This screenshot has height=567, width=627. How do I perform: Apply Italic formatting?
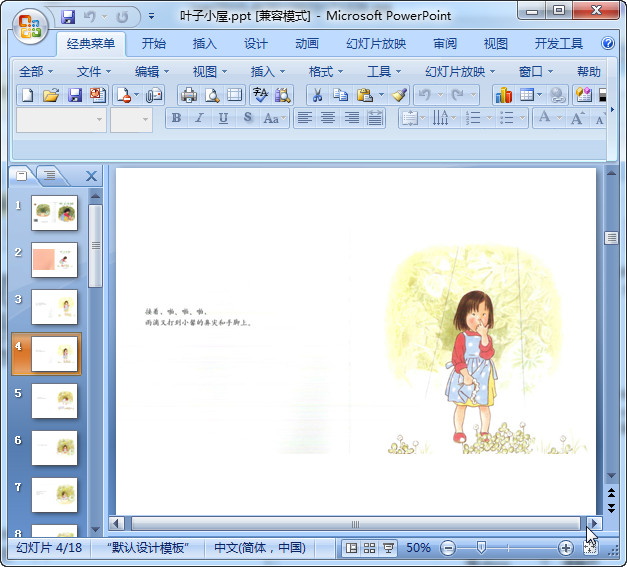(x=200, y=118)
